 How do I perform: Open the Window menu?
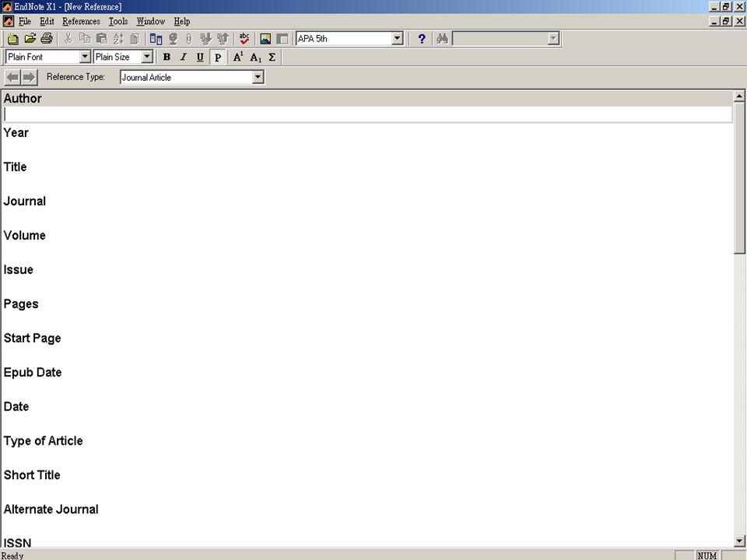coord(150,21)
